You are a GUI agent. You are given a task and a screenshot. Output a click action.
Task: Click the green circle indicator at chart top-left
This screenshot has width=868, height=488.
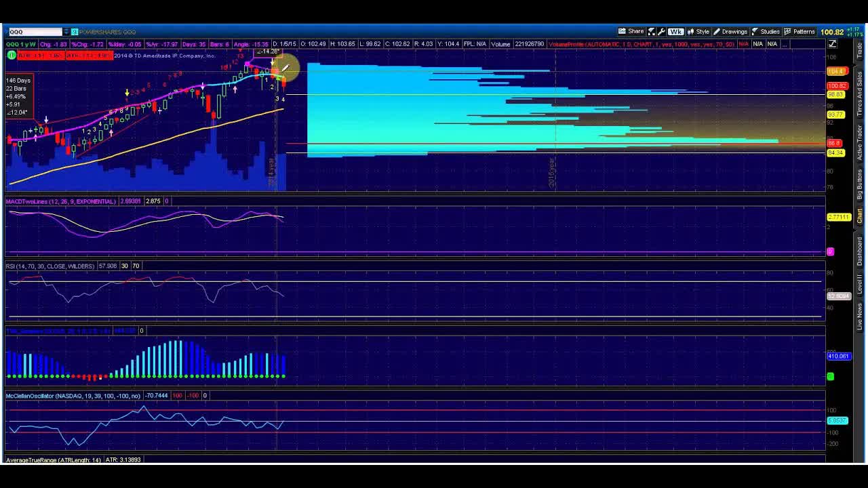(x=11, y=56)
